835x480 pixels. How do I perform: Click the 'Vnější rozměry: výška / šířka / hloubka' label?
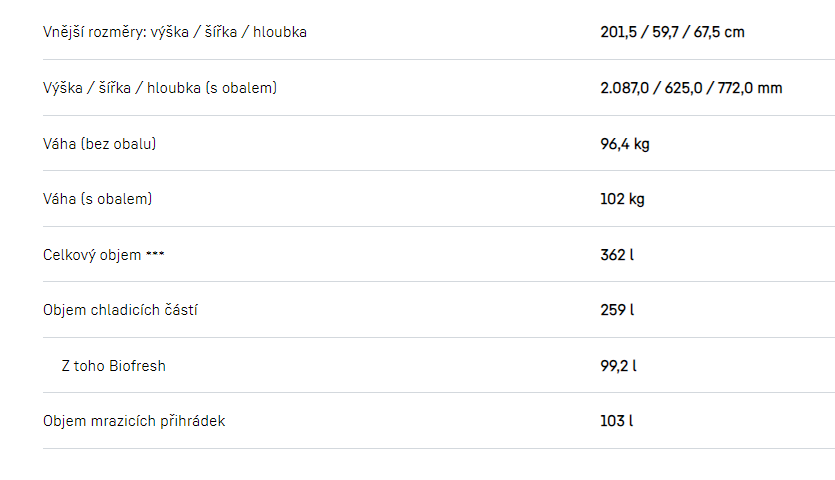coord(175,32)
